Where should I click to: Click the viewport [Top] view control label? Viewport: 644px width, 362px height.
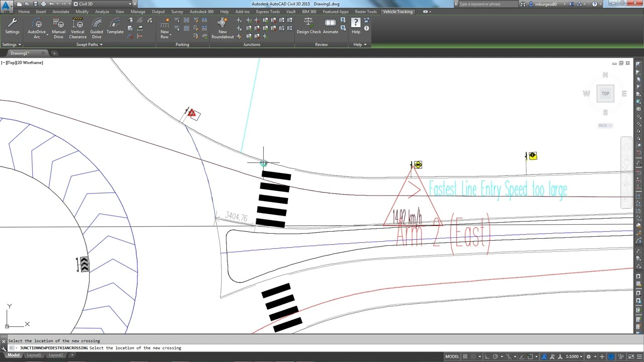tap(12, 63)
